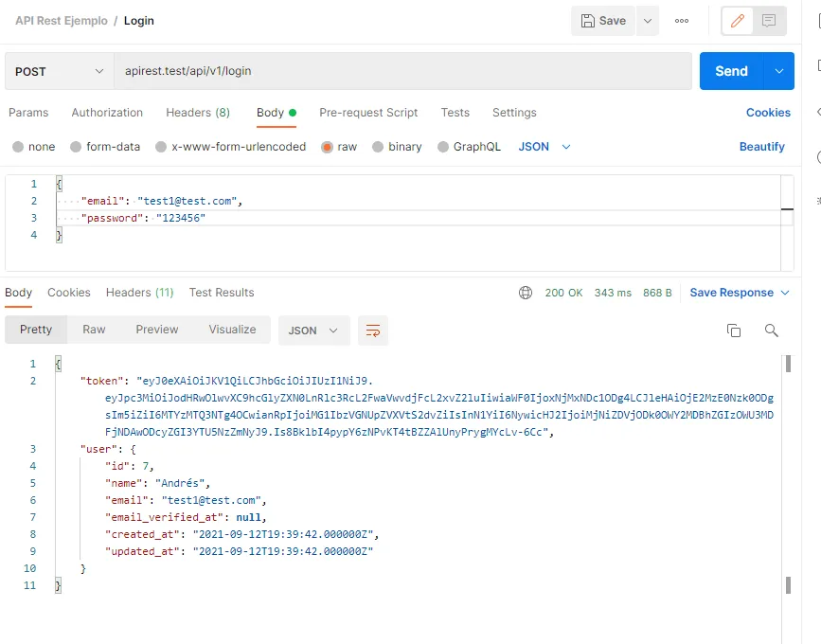This screenshot has width=821, height=644.
Task: Switch to the Tests tab
Action: (455, 113)
